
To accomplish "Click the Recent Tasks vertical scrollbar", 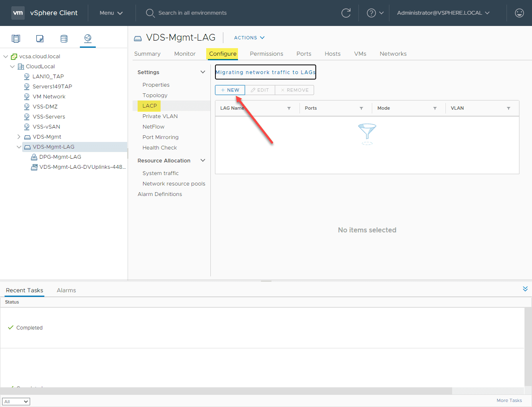I will pos(528,347).
